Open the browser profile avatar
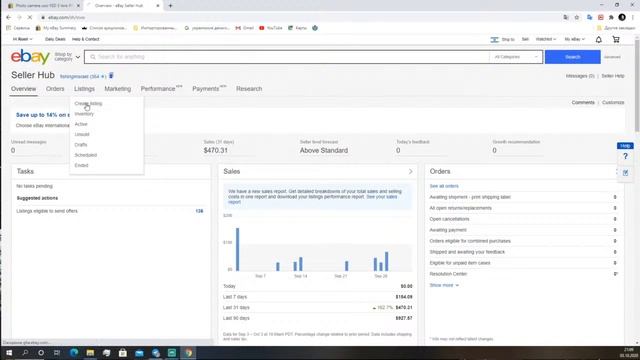 (x=622, y=18)
